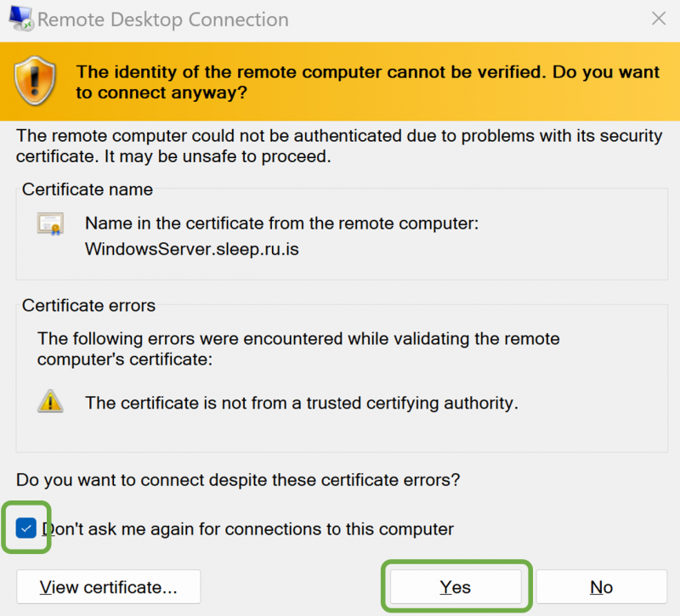The height and width of the screenshot is (616, 680).
Task: Click the not from trusted authority error text
Action: coord(302,403)
